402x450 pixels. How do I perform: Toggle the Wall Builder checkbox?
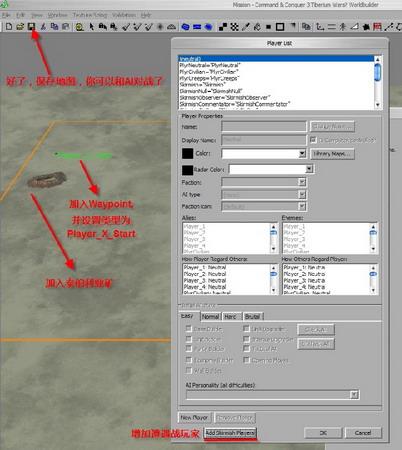(x=189, y=370)
